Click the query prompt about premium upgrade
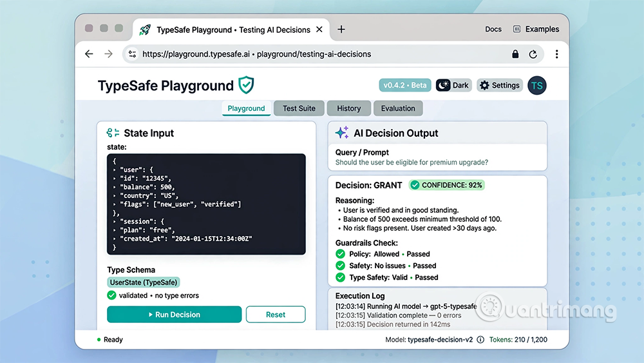The image size is (644, 363). [x=412, y=162]
